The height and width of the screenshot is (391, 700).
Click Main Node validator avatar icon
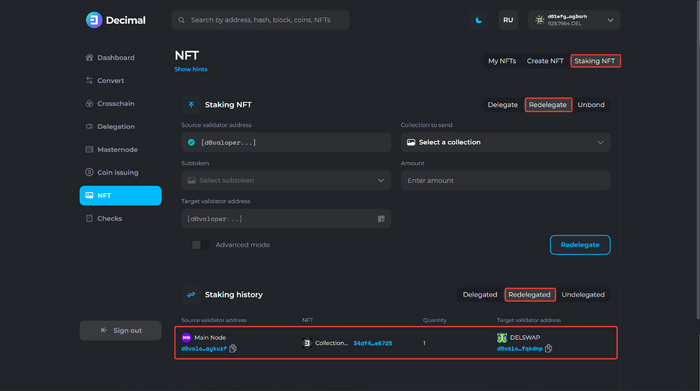pos(186,337)
